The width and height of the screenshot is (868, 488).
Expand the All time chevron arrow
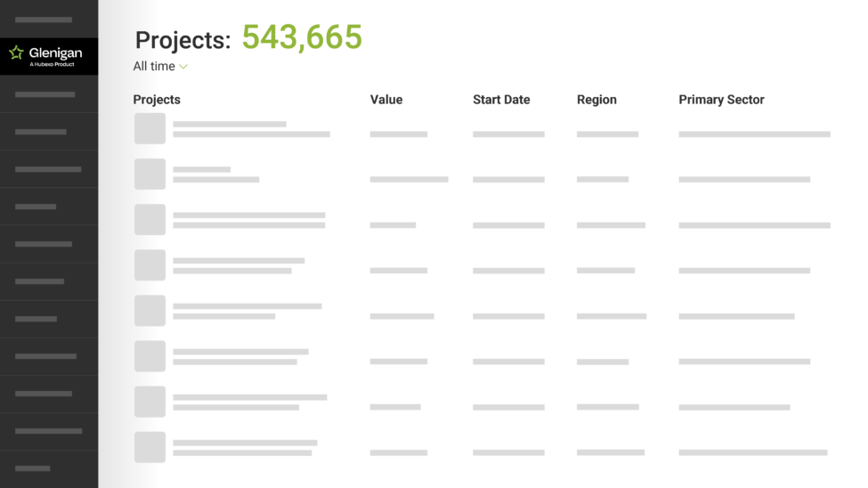(x=183, y=67)
